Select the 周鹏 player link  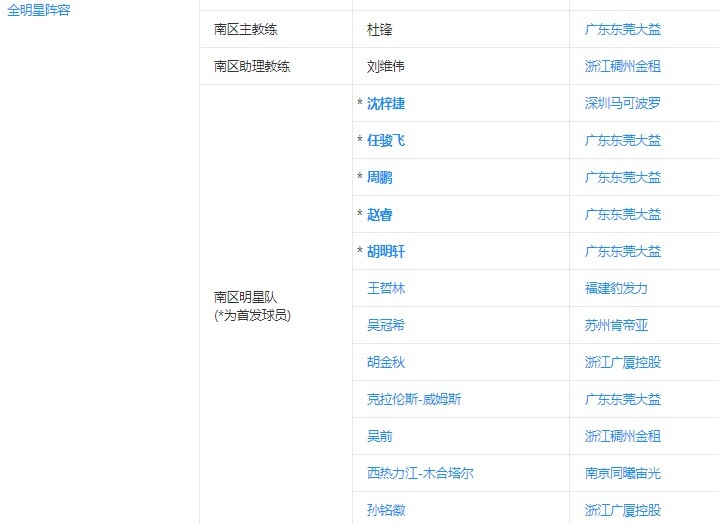pyautogui.click(x=380, y=177)
